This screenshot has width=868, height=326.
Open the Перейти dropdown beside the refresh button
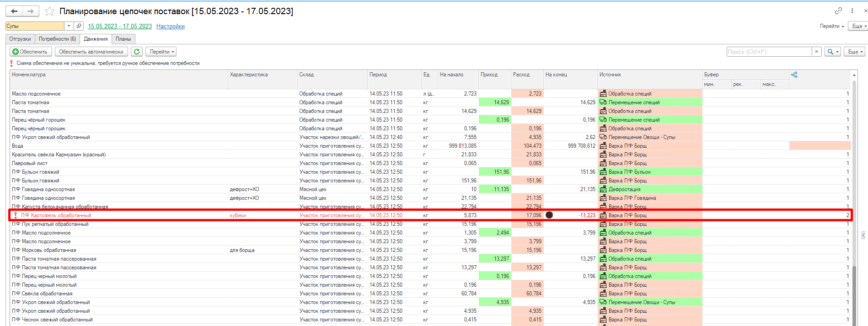161,52
